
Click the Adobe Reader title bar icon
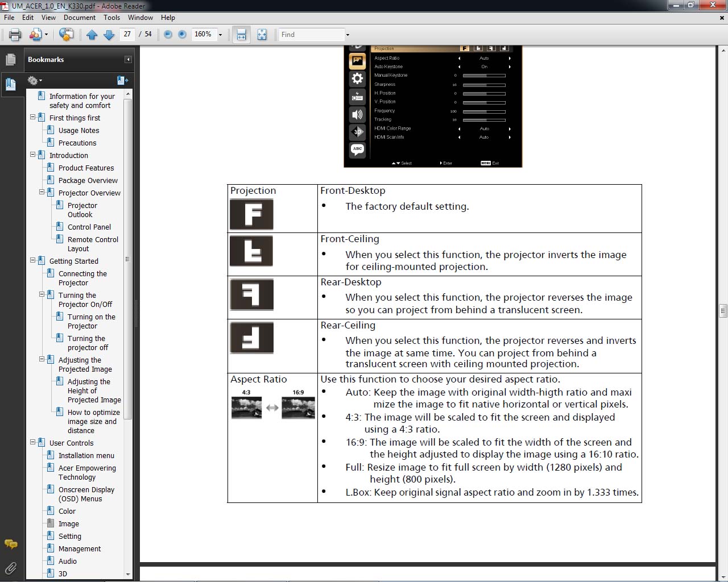(x=5, y=6)
